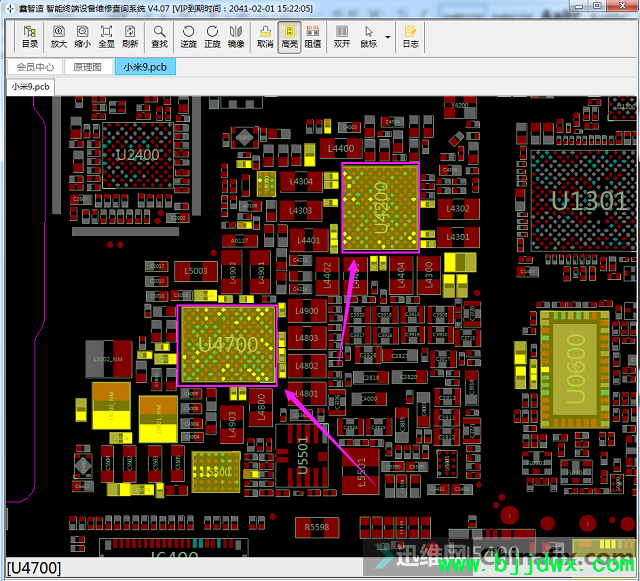Click the 全显 fit-all view icon

(106, 37)
